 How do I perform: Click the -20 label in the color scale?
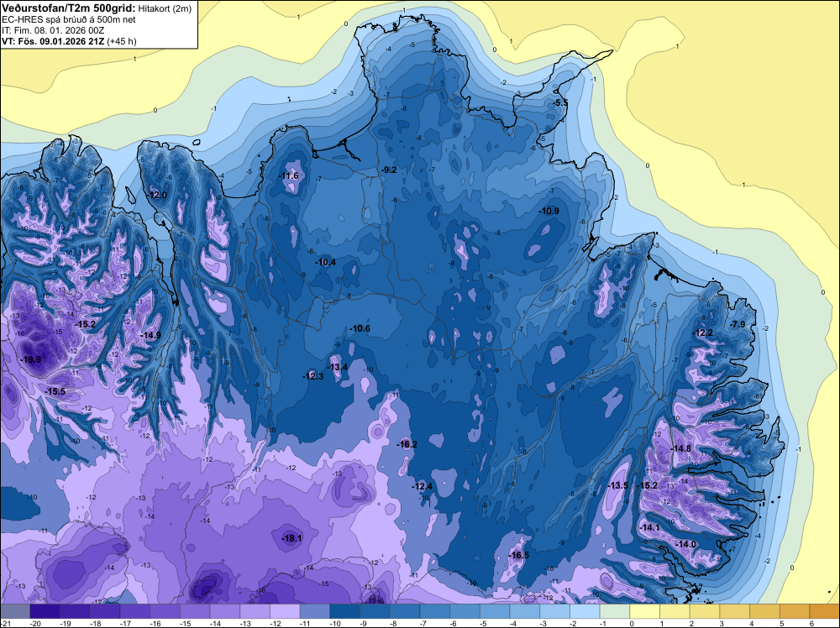tap(36, 624)
